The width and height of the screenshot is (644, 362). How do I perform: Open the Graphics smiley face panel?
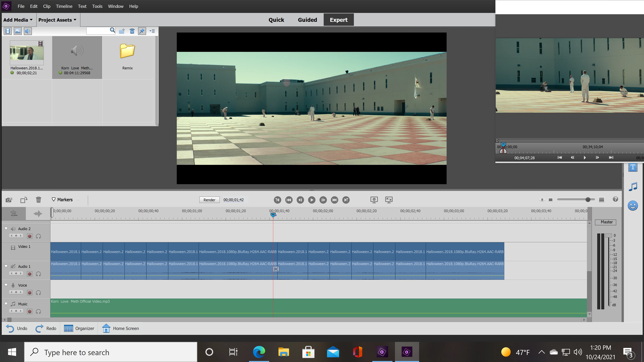[633, 206]
